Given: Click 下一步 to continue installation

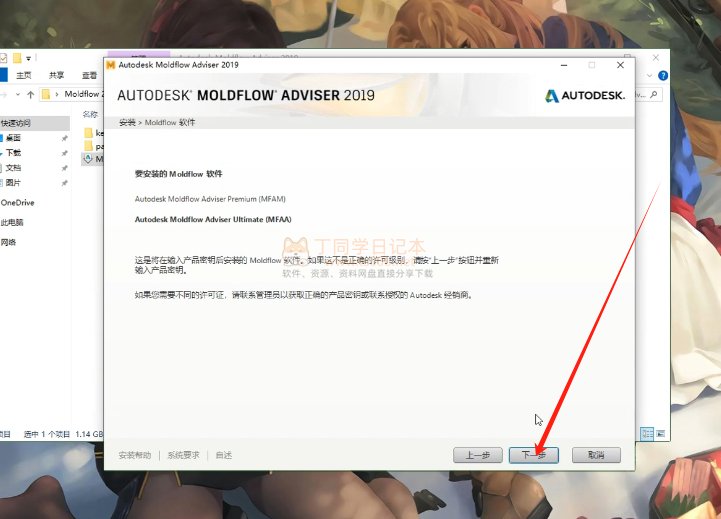Looking at the screenshot, I should 533,455.
